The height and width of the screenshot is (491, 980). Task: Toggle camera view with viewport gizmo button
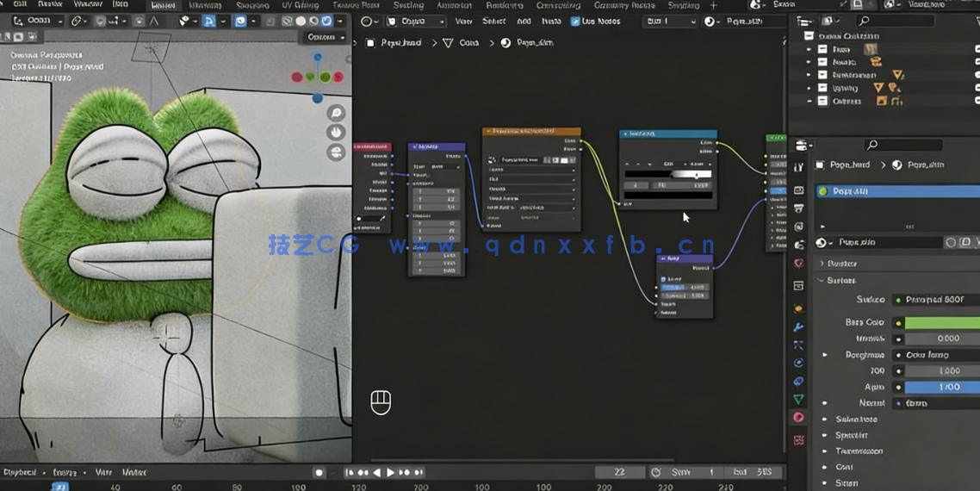coord(336,152)
